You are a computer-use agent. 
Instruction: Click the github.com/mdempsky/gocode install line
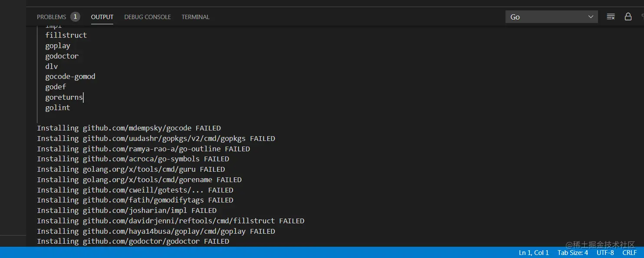129,128
